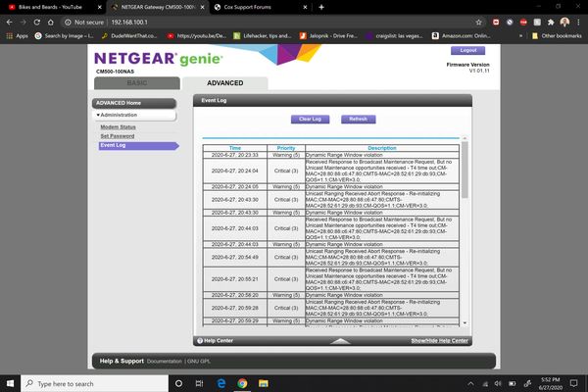Open the DudeIWantThat bookmark
Viewport: 588px width, 392px height.
[x=129, y=36]
